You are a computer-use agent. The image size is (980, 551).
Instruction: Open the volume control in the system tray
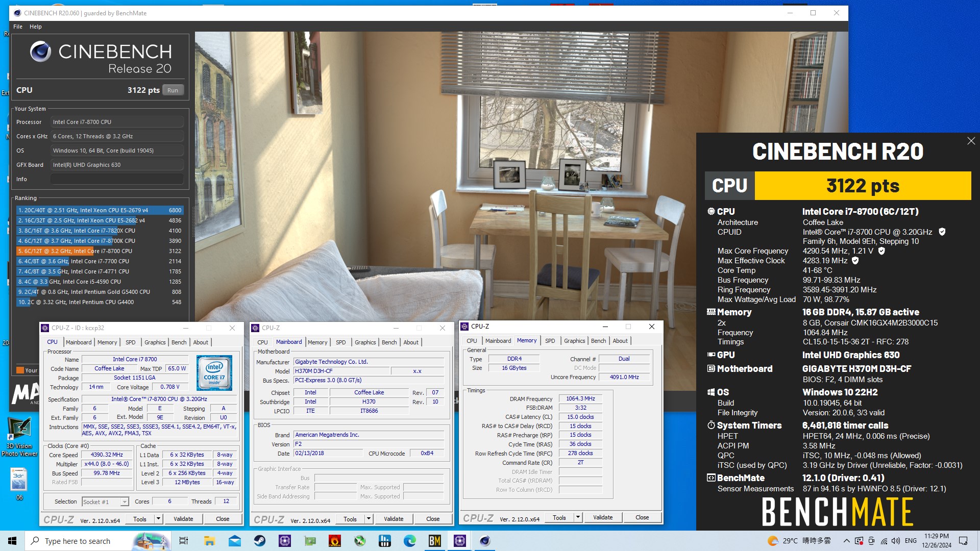(x=896, y=541)
